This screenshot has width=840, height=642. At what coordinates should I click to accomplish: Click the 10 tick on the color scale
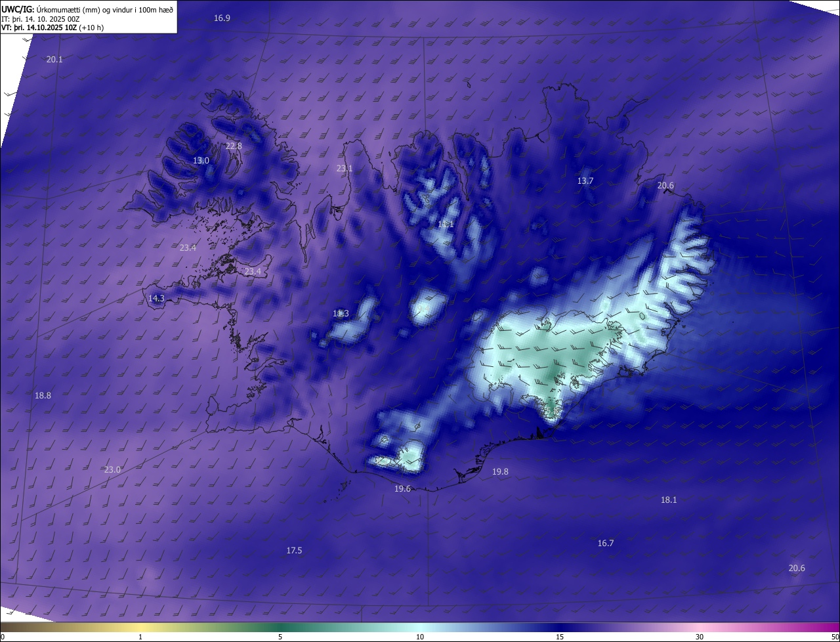coord(420,637)
